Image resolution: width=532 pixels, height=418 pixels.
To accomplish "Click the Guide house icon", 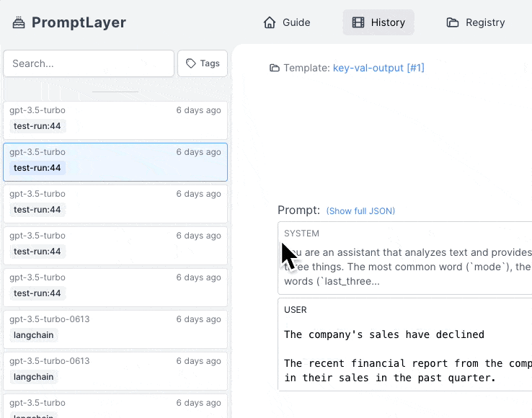I will (270, 22).
